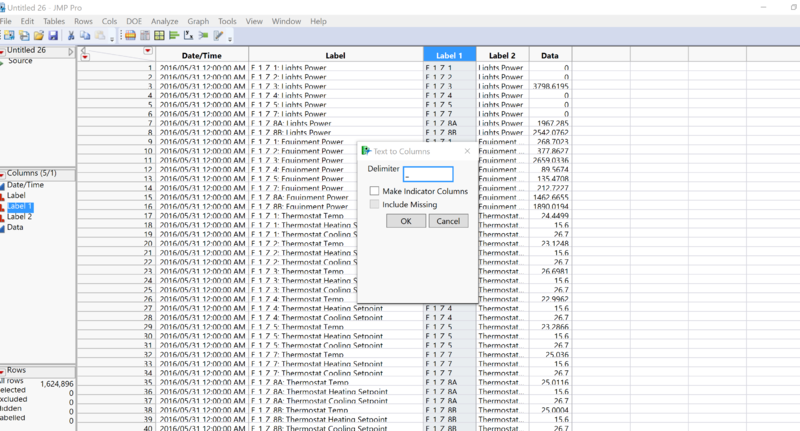Open the Help menu
This screenshot has height=431, width=800.
[318, 21]
